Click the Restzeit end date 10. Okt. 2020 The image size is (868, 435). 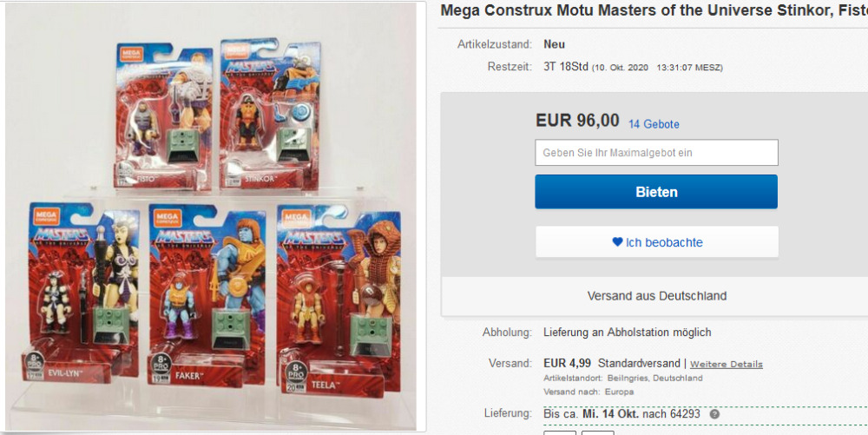coord(620,68)
